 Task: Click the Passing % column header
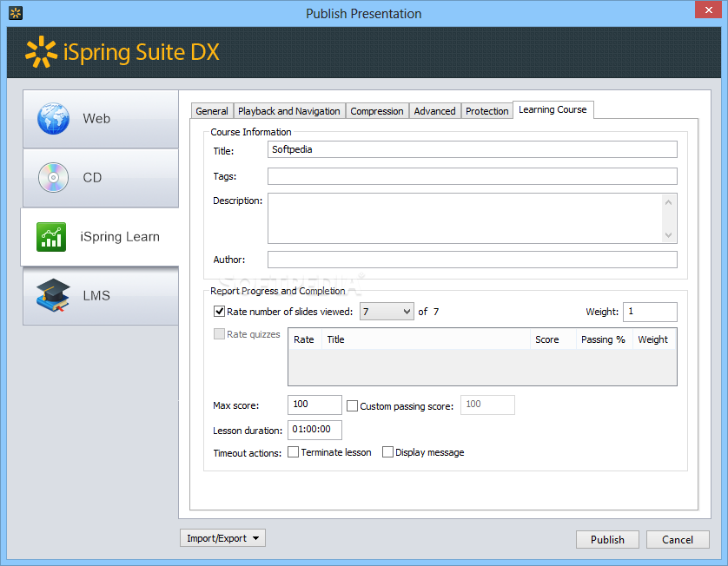604,339
